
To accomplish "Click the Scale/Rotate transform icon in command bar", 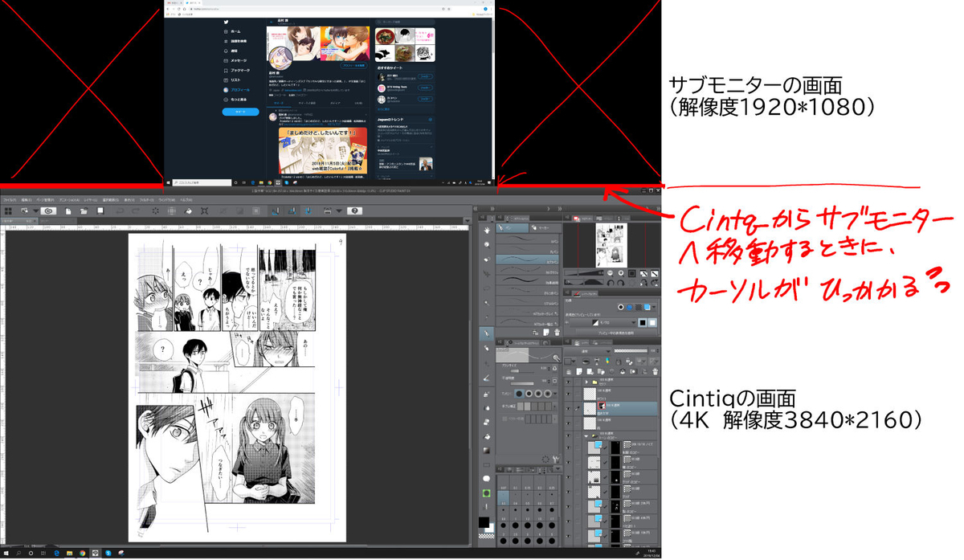I will click(x=204, y=211).
